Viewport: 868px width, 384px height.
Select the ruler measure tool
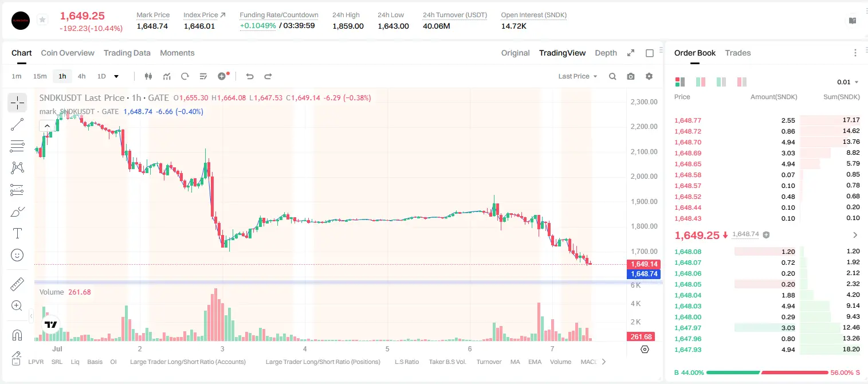pos(17,284)
